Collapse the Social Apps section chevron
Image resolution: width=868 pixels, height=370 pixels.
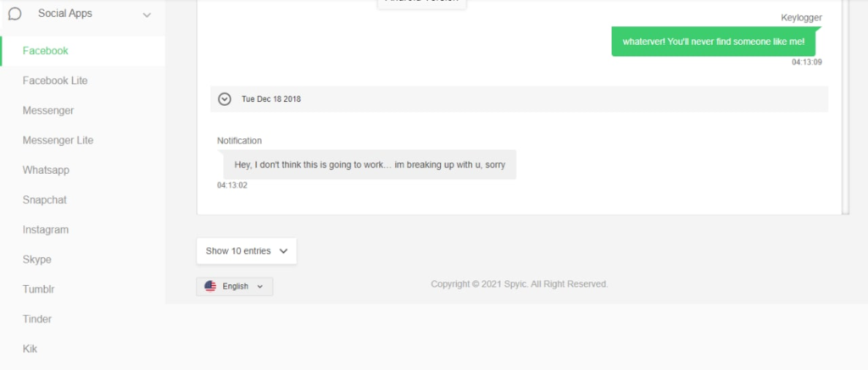pos(147,15)
